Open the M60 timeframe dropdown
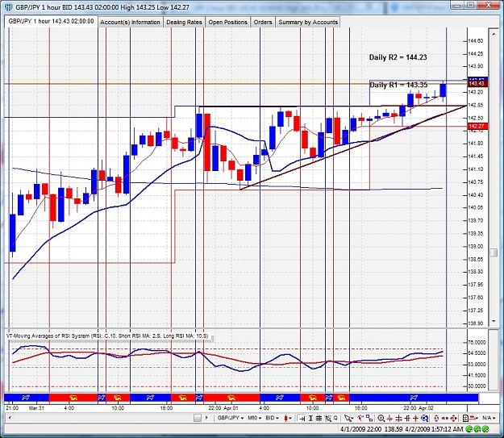The image size is (504, 438). [x=255, y=418]
